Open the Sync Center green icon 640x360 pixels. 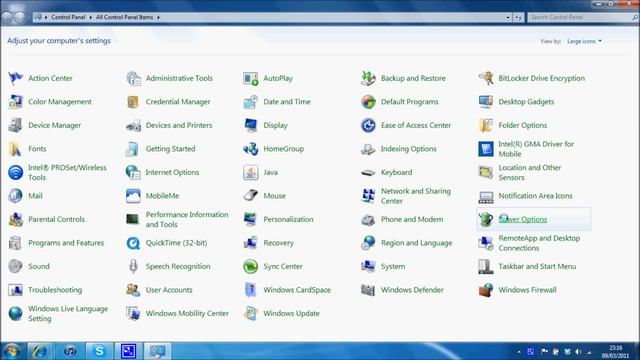tap(251, 266)
